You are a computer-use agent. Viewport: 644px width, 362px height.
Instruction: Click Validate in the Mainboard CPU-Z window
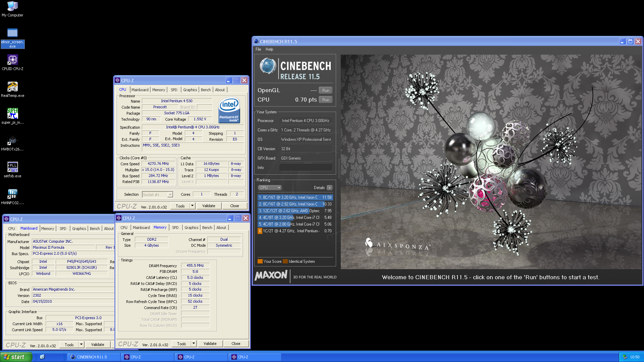click(98, 345)
